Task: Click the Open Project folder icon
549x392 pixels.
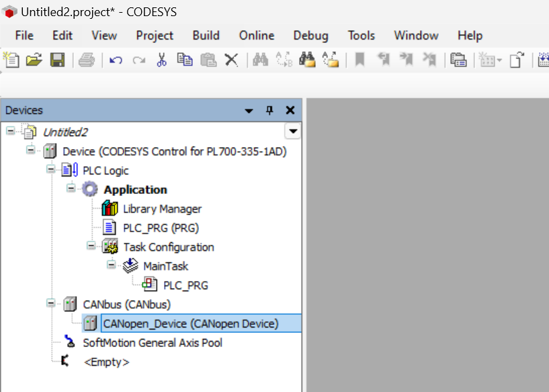Action: click(x=34, y=60)
